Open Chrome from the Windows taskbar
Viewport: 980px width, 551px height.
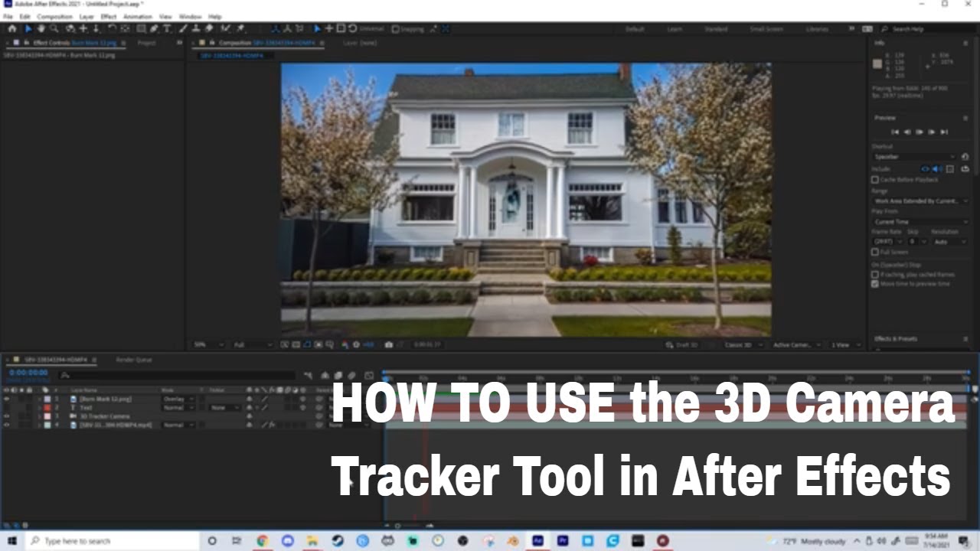[263, 541]
